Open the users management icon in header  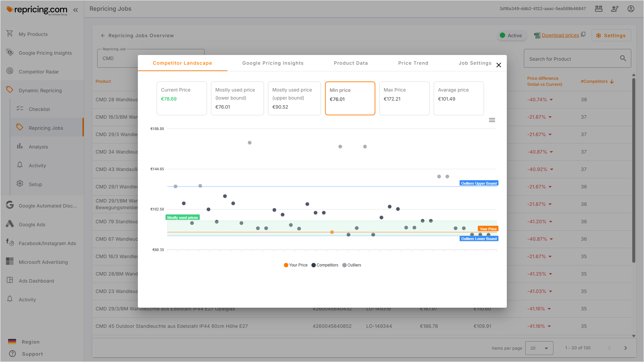(x=615, y=9)
